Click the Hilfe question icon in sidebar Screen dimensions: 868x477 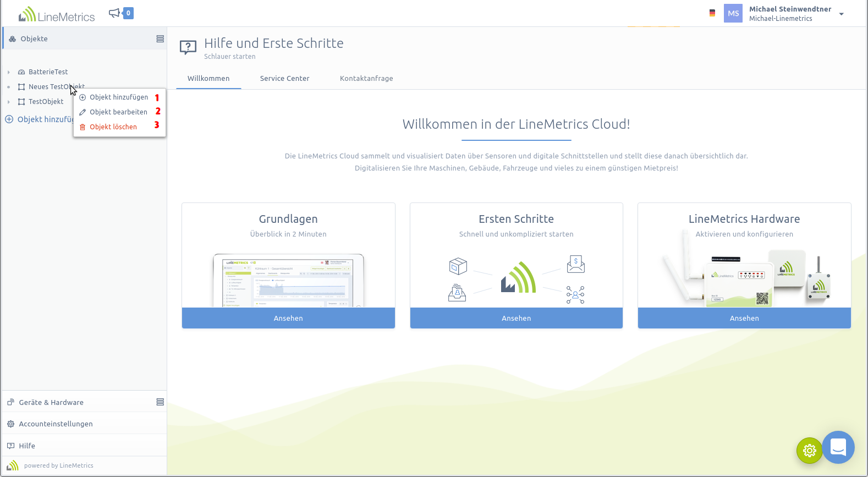[10, 446]
